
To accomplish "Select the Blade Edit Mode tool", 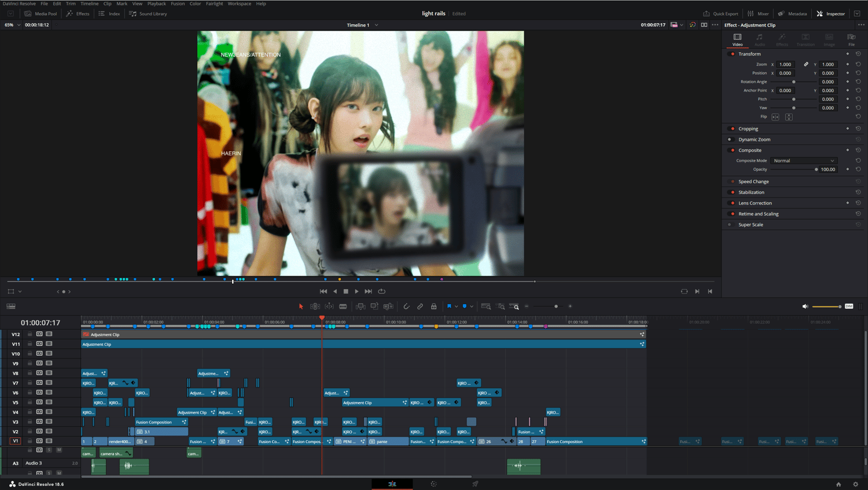I will coord(343,306).
